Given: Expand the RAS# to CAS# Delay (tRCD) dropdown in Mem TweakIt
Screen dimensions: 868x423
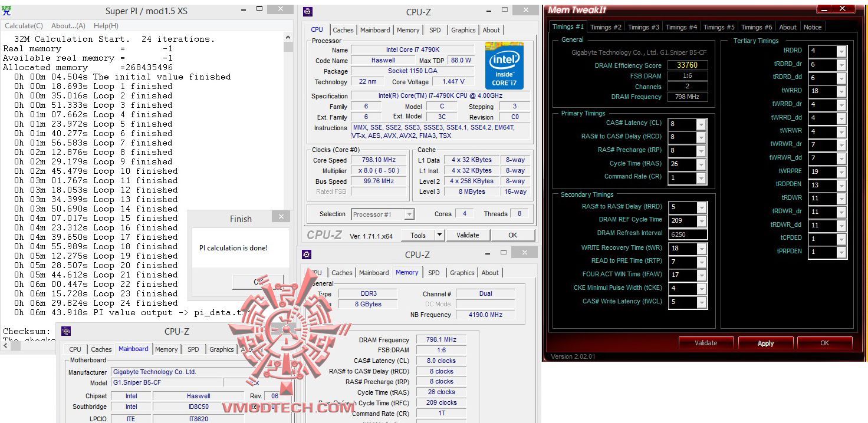Looking at the screenshot, I should [701, 138].
